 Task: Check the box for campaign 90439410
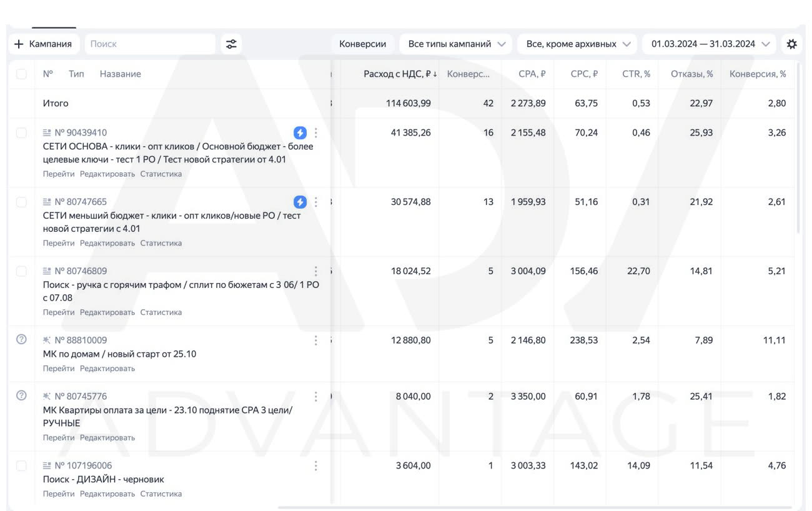pos(22,132)
